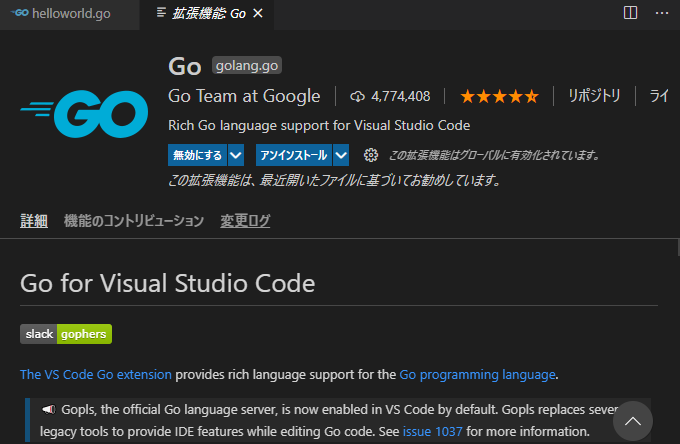Click the Go extension title text

click(185, 67)
